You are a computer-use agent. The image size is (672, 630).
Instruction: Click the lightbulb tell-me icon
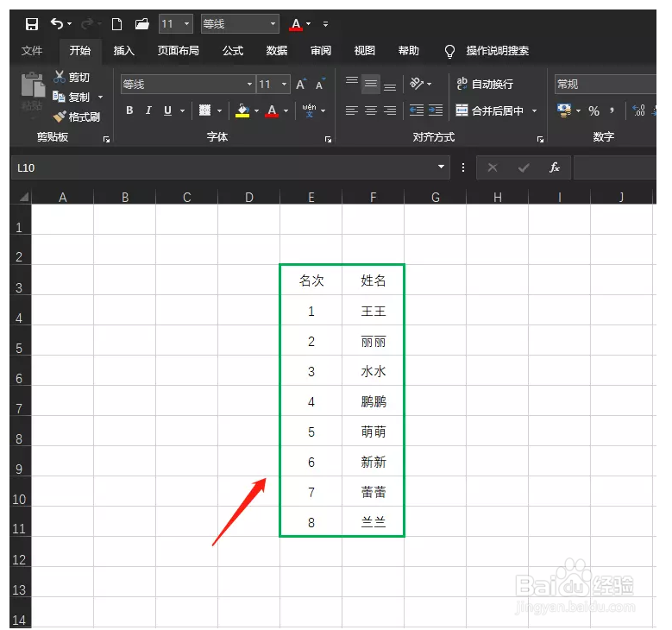click(x=449, y=52)
